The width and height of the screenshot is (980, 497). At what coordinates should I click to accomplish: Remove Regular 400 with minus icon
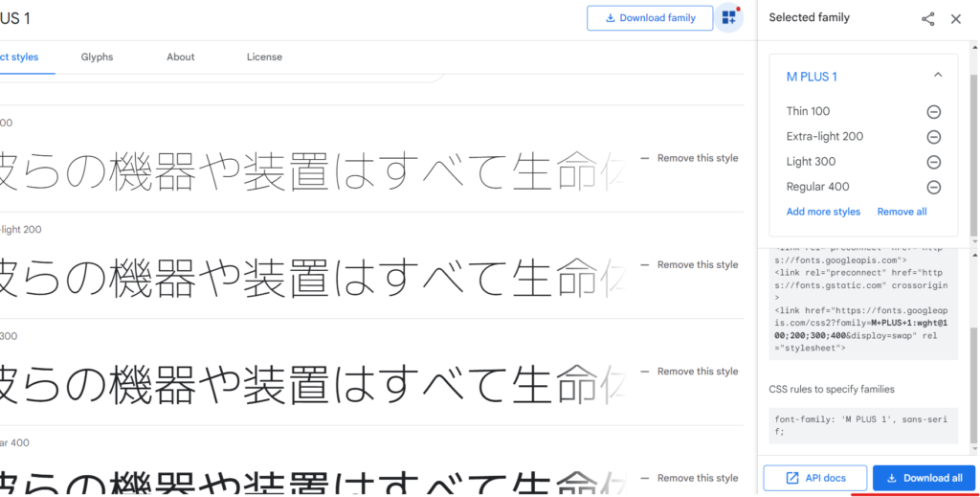tap(934, 187)
